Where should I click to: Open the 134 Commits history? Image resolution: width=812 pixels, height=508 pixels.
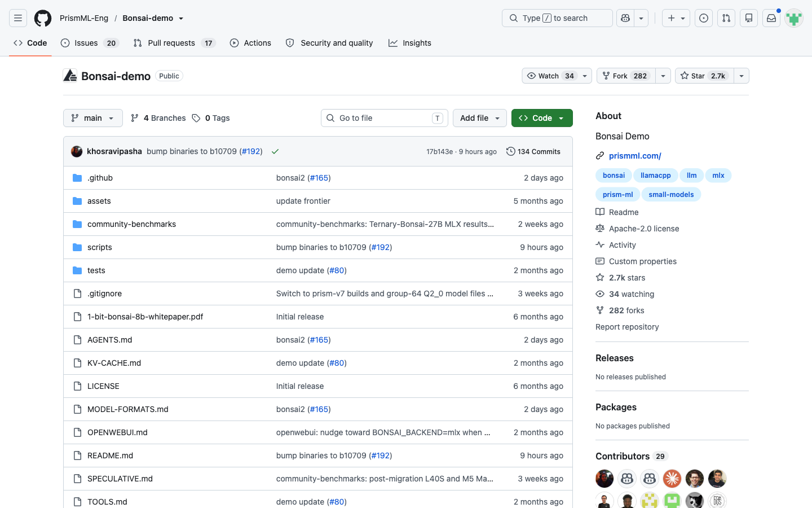(533, 151)
